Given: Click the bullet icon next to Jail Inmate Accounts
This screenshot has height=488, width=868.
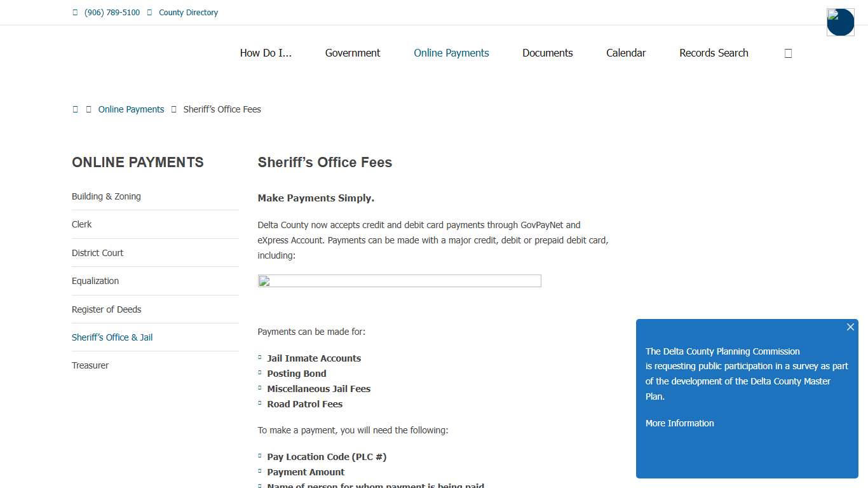Looking at the screenshot, I should pyautogui.click(x=259, y=357).
